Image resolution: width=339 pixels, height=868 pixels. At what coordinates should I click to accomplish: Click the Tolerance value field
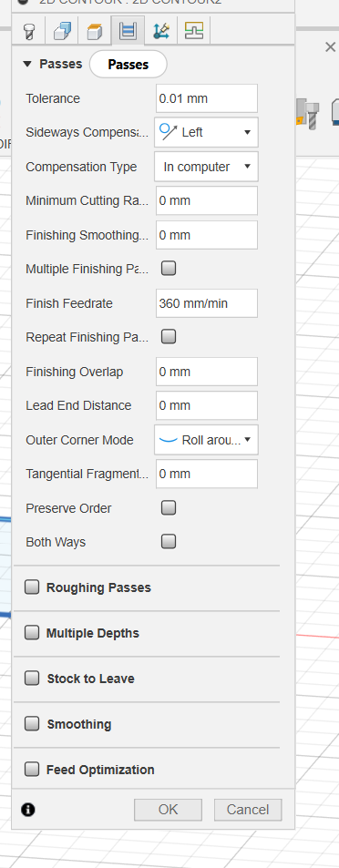[x=207, y=98]
